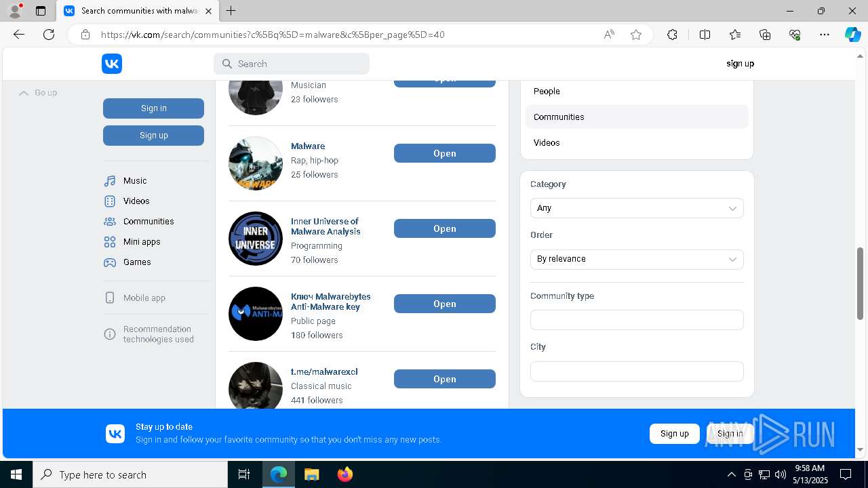Screen dimensions: 868x488
Task: Open the notification center icon
Action: [x=846, y=474]
